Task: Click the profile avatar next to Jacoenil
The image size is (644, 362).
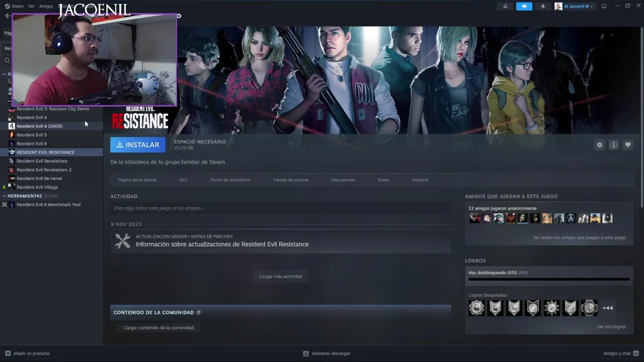Action: point(558,6)
